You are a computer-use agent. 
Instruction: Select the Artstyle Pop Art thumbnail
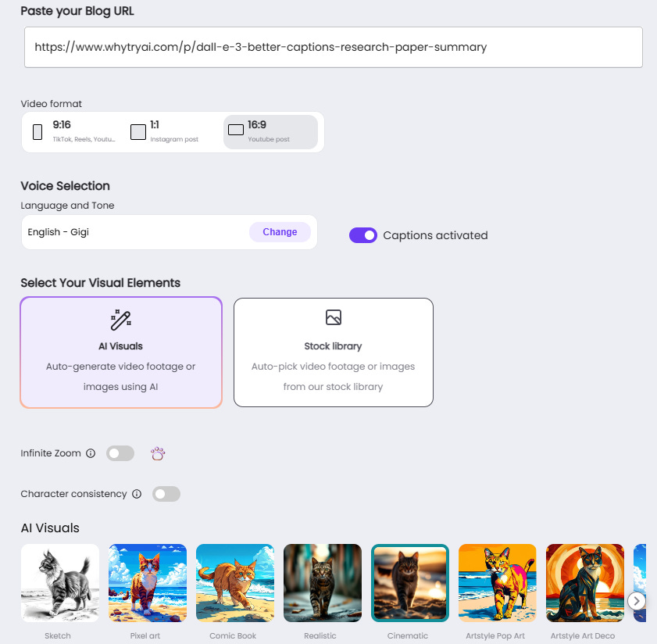pyautogui.click(x=498, y=583)
